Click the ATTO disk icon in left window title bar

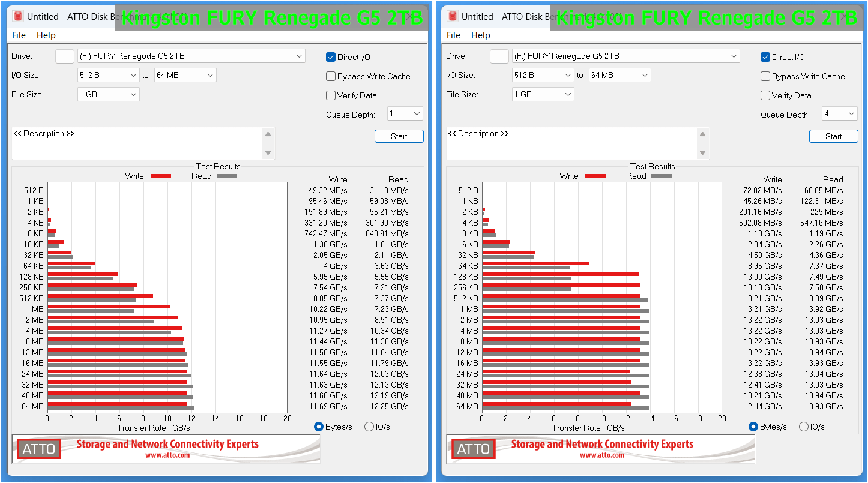17,16
